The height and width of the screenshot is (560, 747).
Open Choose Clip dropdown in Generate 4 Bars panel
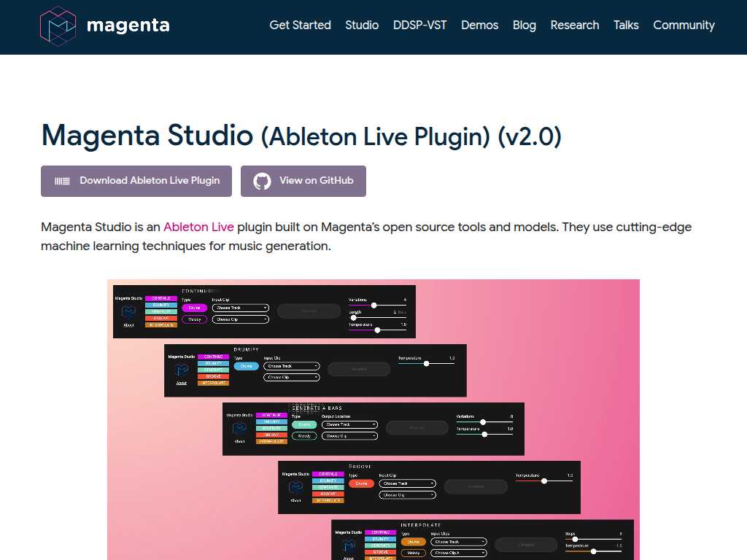pyautogui.click(x=349, y=436)
